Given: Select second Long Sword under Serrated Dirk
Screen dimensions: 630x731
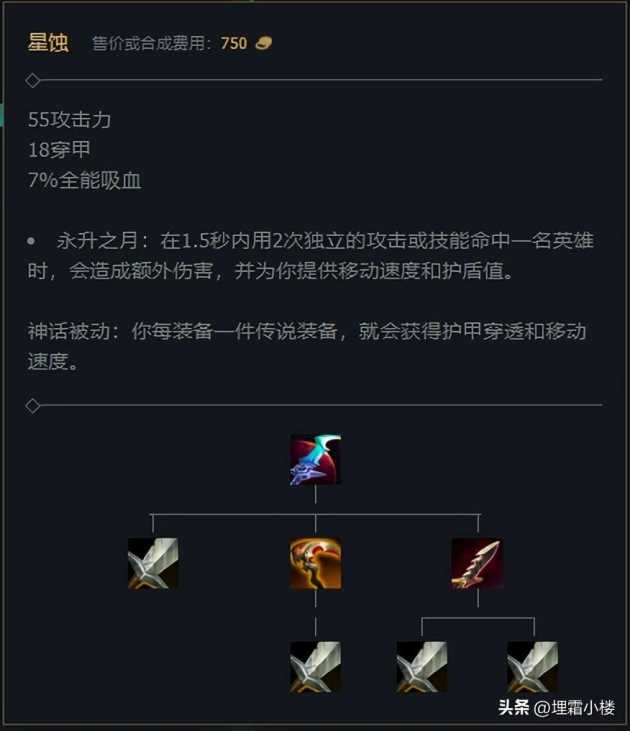Looking at the screenshot, I should pos(533,667).
